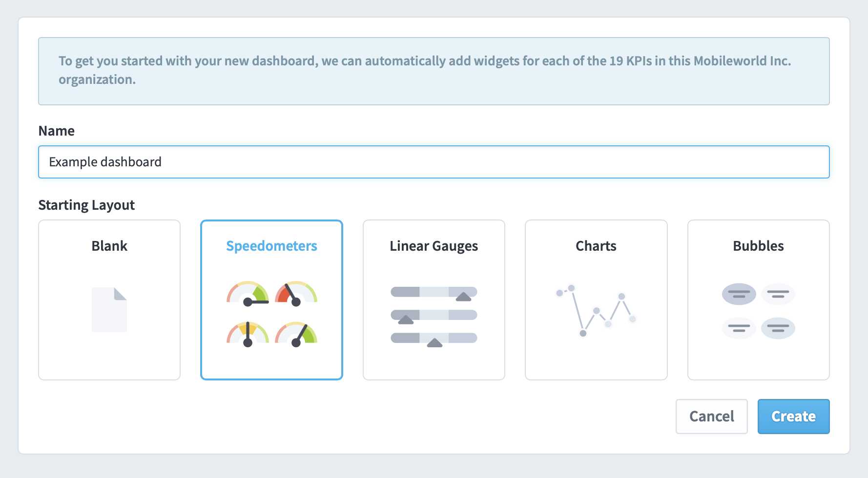The height and width of the screenshot is (478, 868).
Task: Focus the Name input field
Action: (434, 162)
